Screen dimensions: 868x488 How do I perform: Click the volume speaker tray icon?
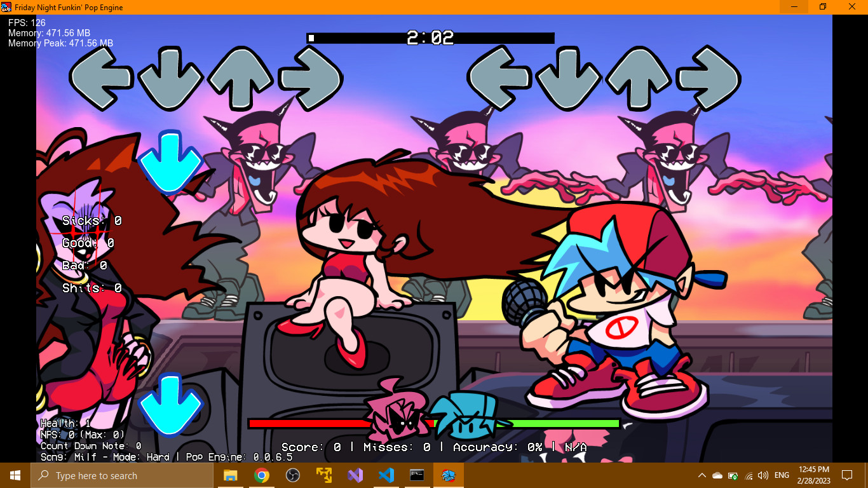(763, 475)
